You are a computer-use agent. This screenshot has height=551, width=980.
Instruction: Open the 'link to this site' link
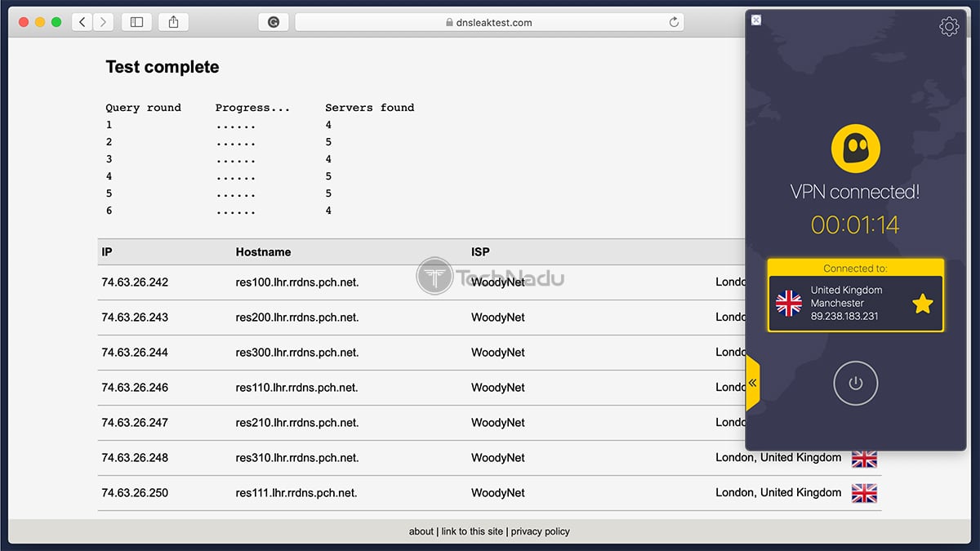click(x=472, y=531)
